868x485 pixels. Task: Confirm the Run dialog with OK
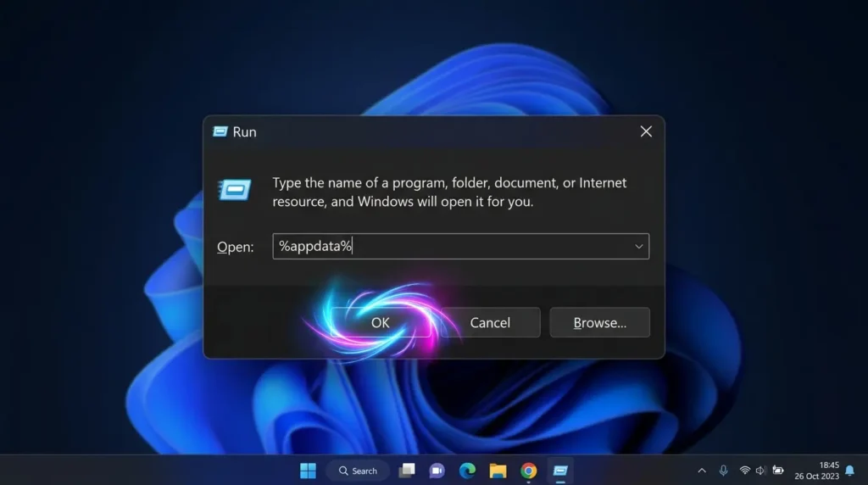click(380, 322)
